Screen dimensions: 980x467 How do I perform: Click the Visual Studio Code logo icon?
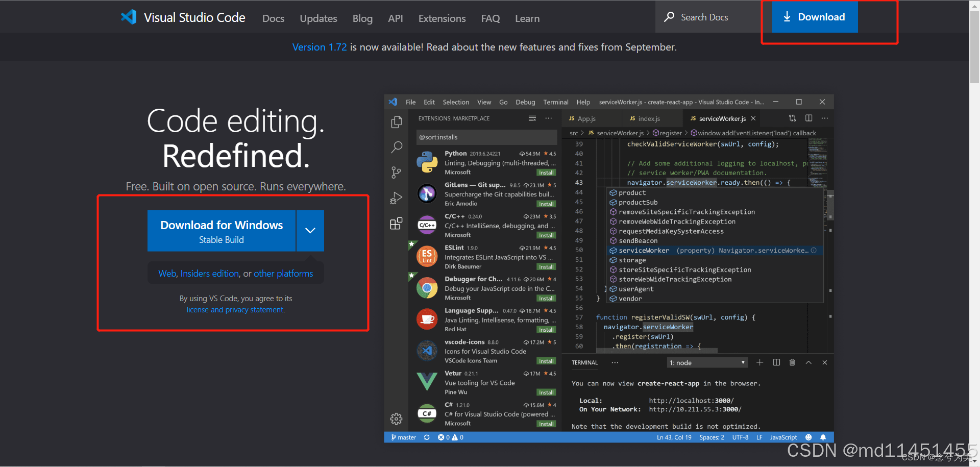pos(129,17)
